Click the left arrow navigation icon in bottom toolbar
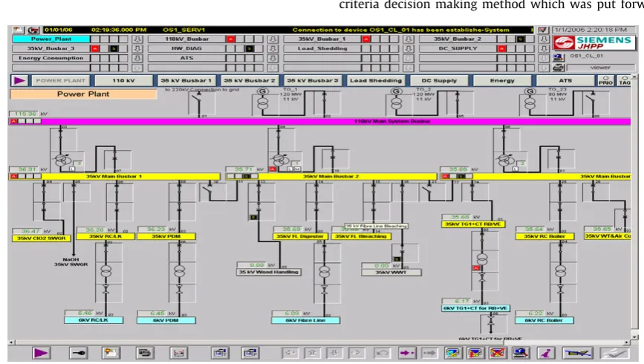Image resolution: width=644 pixels, height=364 pixels. click(290, 353)
